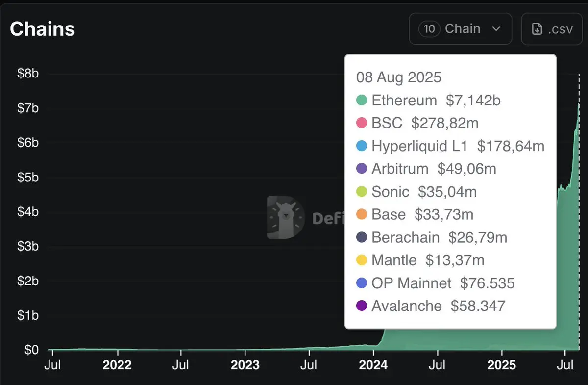Click the 'OP Mainnet' name in tooltip
The height and width of the screenshot is (385, 588).
(x=412, y=283)
